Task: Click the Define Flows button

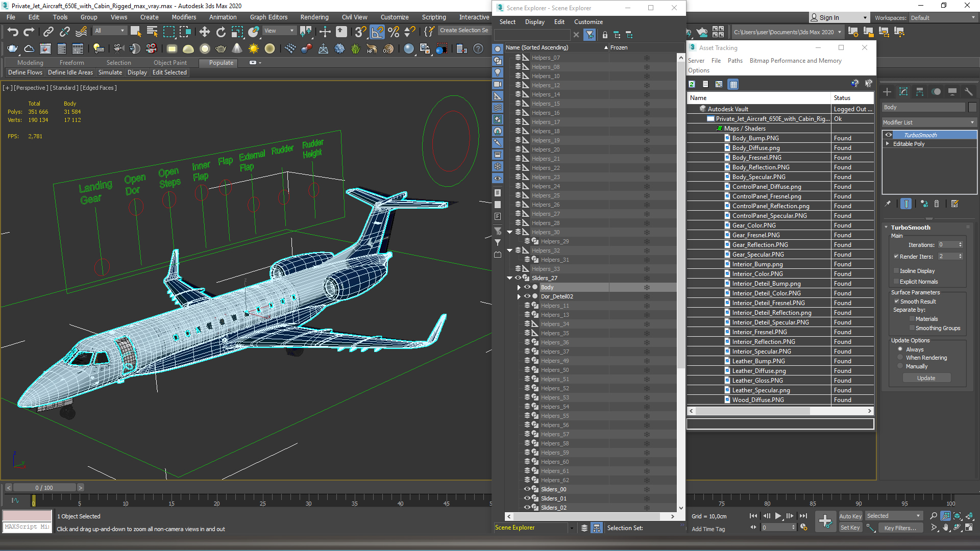Action: pyautogui.click(x=25, y=72)
